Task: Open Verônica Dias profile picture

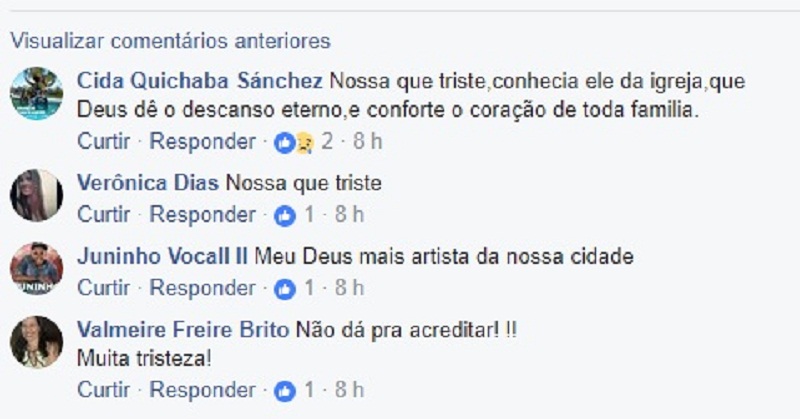Action: pyautogui.click(x=36, y=194)
